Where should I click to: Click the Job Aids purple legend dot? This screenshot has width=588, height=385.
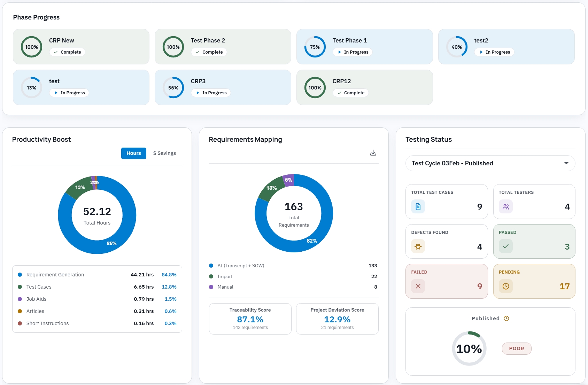(x=20, y=299)
